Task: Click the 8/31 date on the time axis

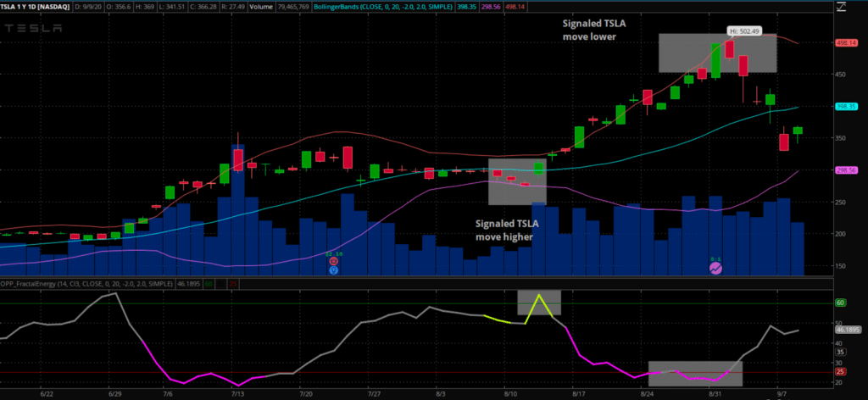Action: pos(715,394)
